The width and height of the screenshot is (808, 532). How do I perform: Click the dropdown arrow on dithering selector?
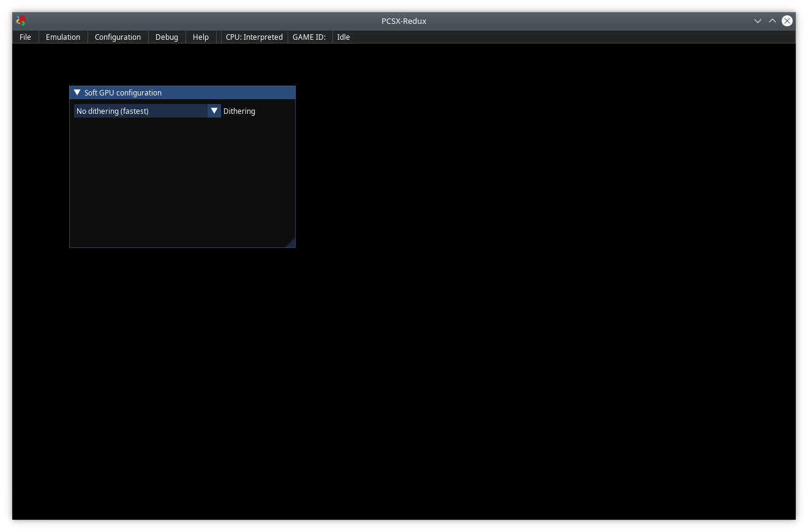(x=214, y=111)
